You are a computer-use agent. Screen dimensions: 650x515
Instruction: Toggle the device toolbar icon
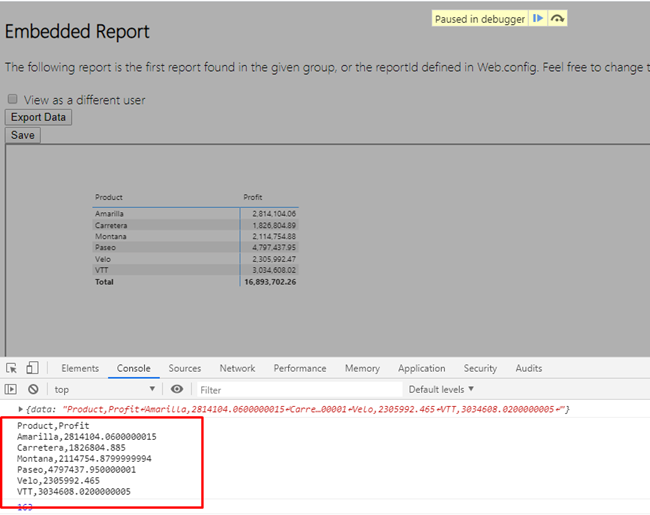click(32, 368)
